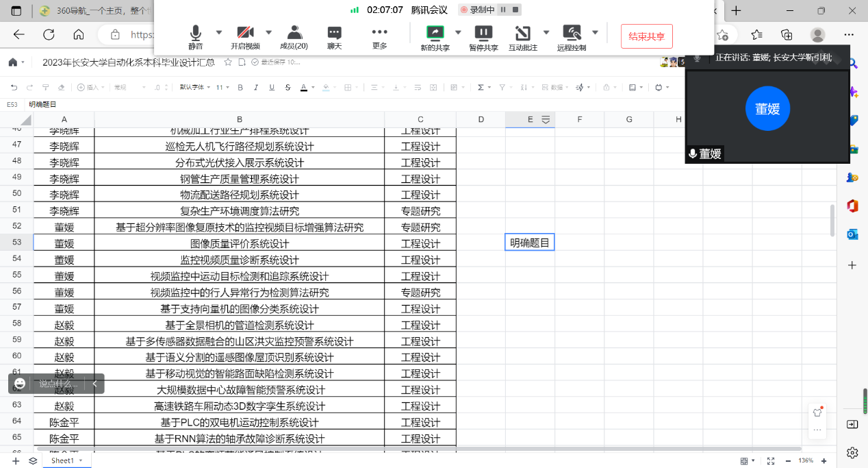The image size is (868, 468).
Task: Expand the arrow next to 静音
Action: 219,32
